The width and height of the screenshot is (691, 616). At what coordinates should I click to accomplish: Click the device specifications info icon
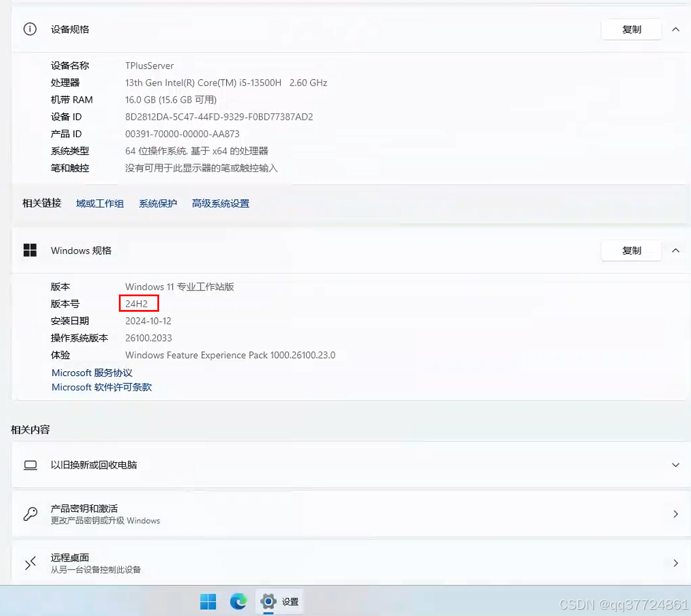tap(30, 29)
